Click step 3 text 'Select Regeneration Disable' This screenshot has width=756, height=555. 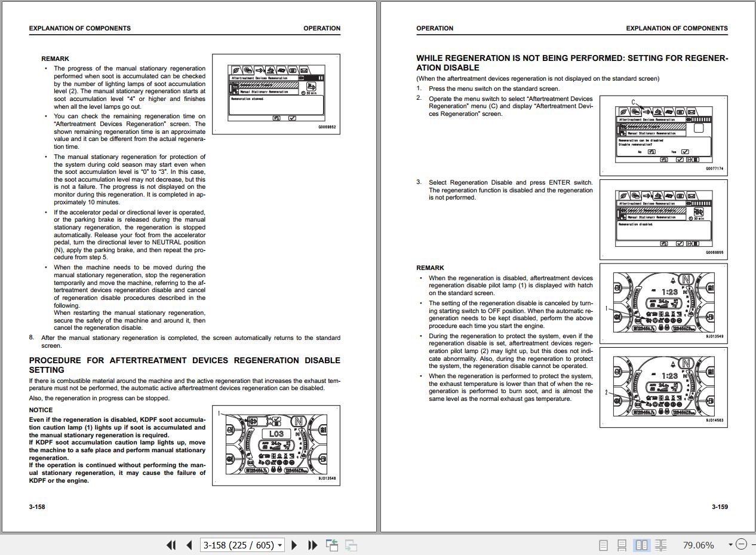pyautogui.click(x=511, y=190)
